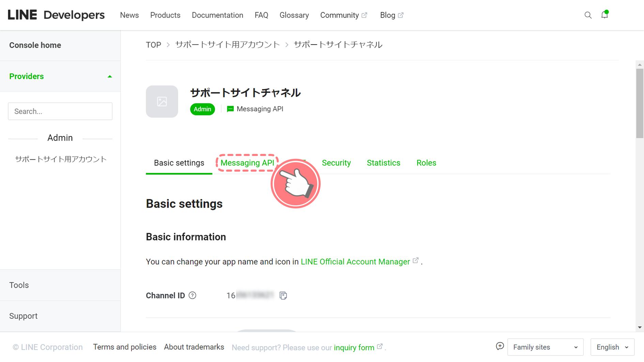Screen dimensions: 644x362
Task: Open the Roles tab
Action: click(x=426, y=163)
